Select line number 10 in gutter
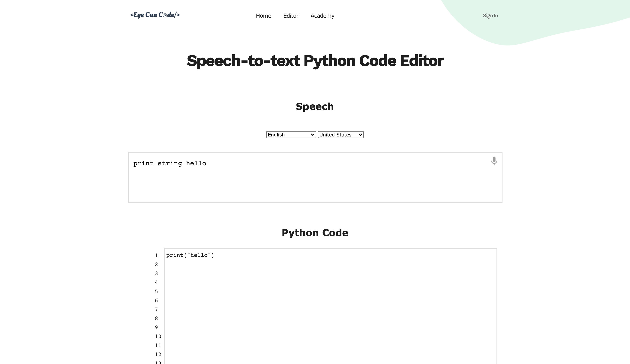 tap(158, 336)
